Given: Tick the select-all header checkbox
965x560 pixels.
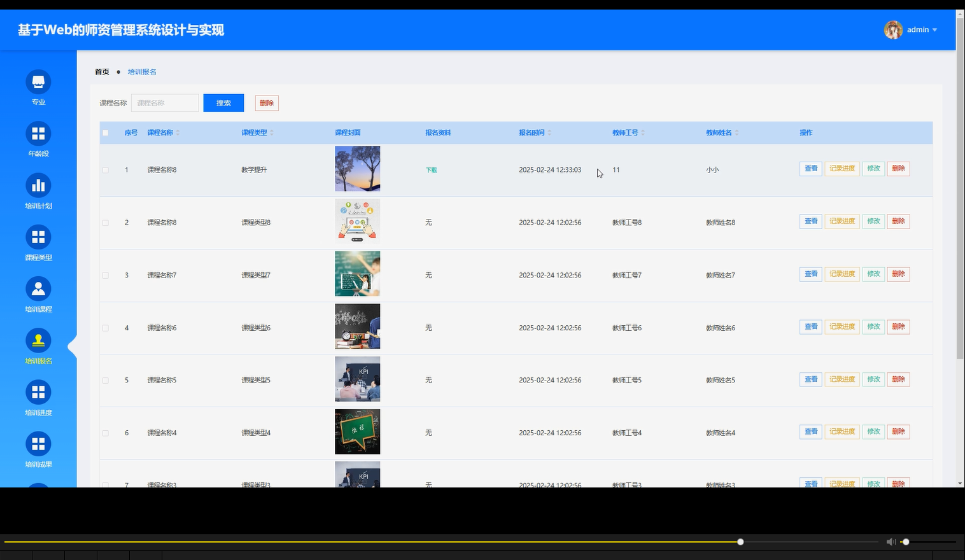Looking at the screenshot, I should coord(106,133).
